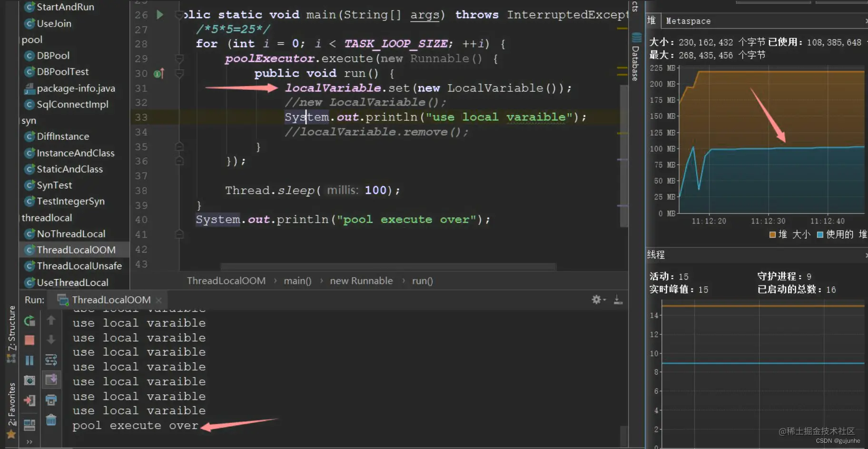Clear console with trash can icon

click(51, 420)
